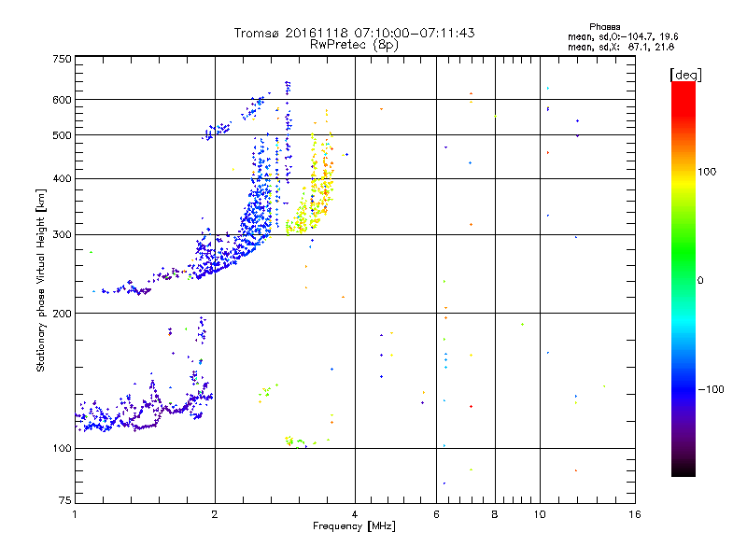This screenshot has height=560, width=747.
Task: Click the colorbar label '100'
Action: tap(707, 172)
